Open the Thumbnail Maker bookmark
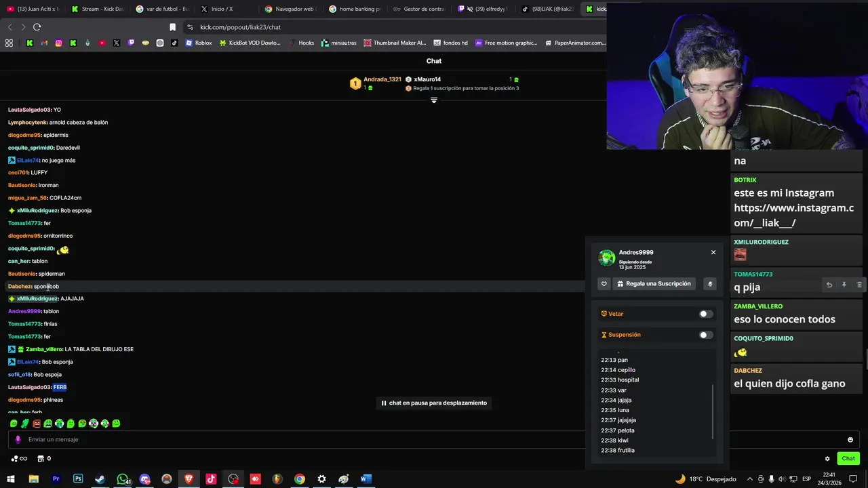 (395, 43)
